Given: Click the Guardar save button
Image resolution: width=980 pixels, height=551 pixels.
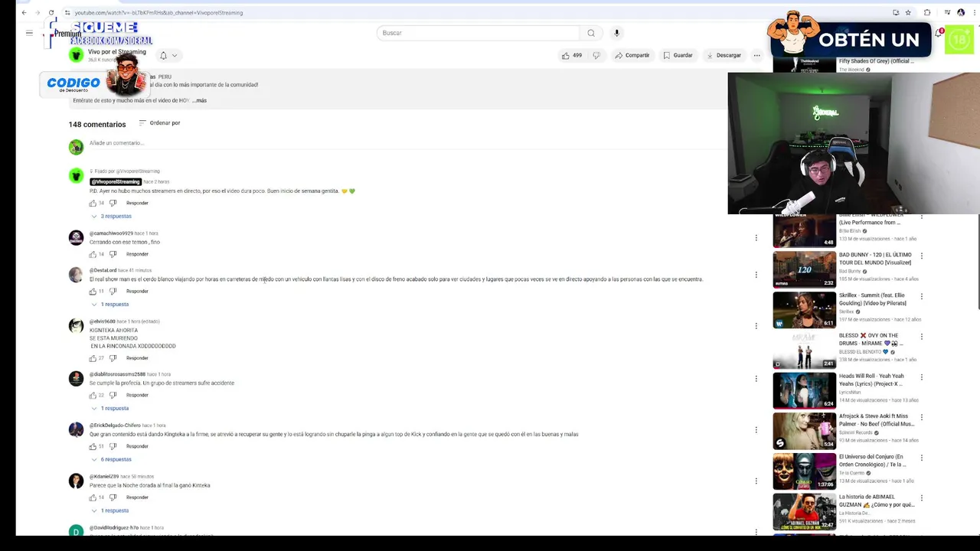Looking at the screenshot, I should click(x=678, y=55).
